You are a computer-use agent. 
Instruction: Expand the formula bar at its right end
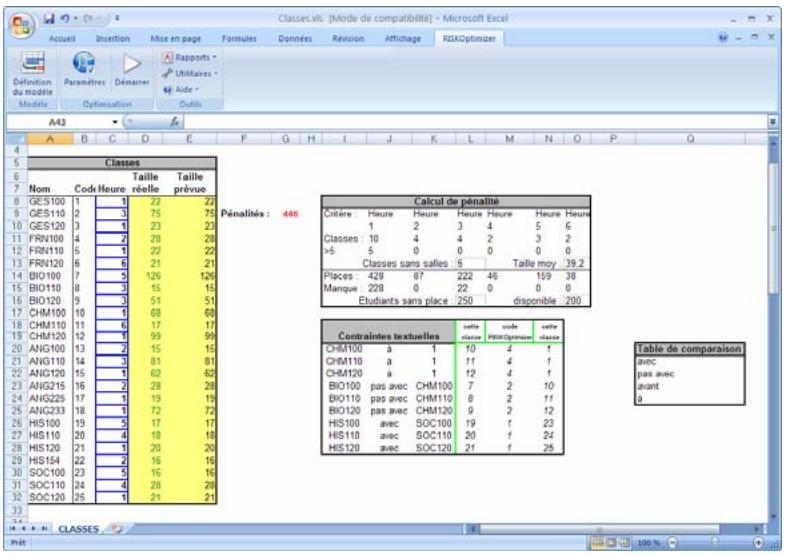point(772,122)
